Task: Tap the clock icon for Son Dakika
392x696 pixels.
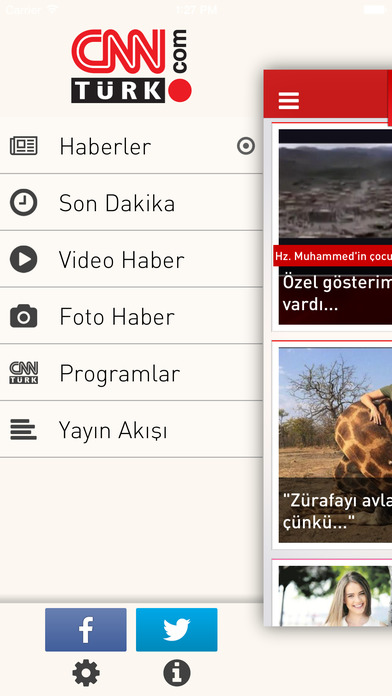Action: (24, 202)
